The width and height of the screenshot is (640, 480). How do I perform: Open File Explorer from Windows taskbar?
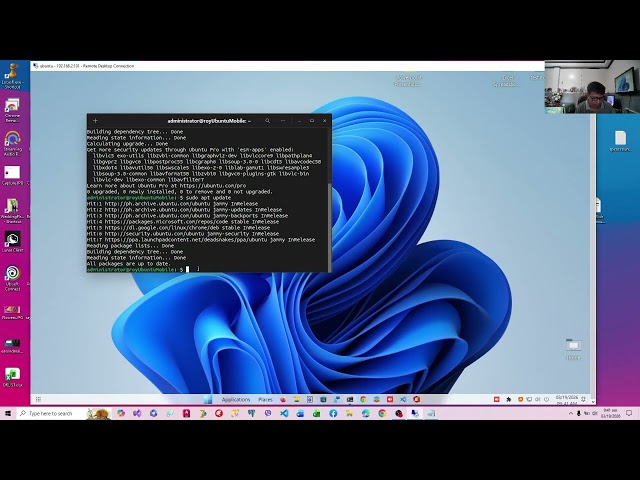[349, 413]
